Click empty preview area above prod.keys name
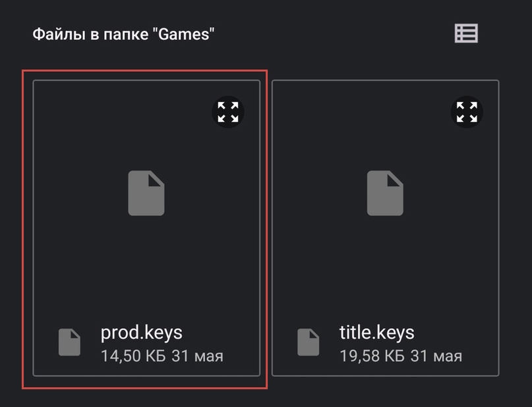The height and width of the screenshot is (407, 532). [x=146, y=270]
